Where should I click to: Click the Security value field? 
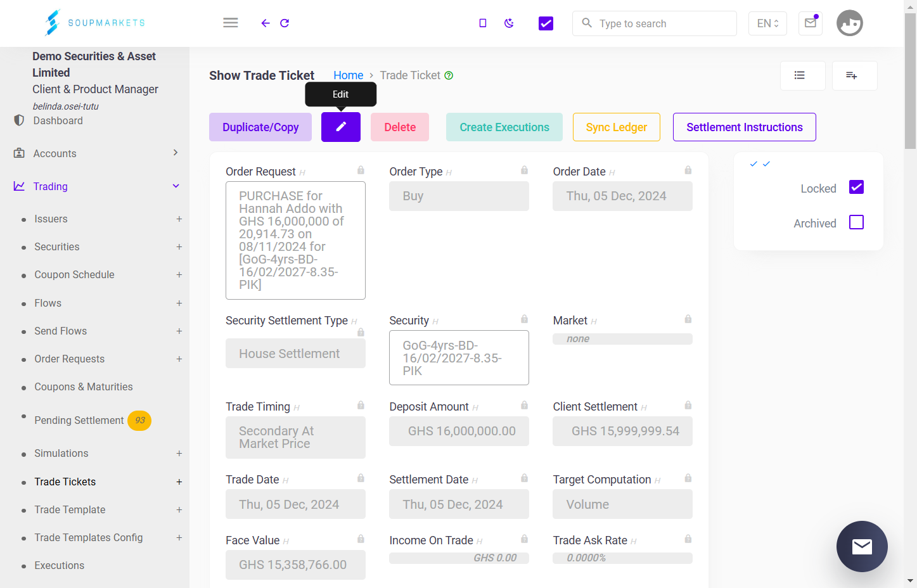pyautogui.click(x=459, y=357)
